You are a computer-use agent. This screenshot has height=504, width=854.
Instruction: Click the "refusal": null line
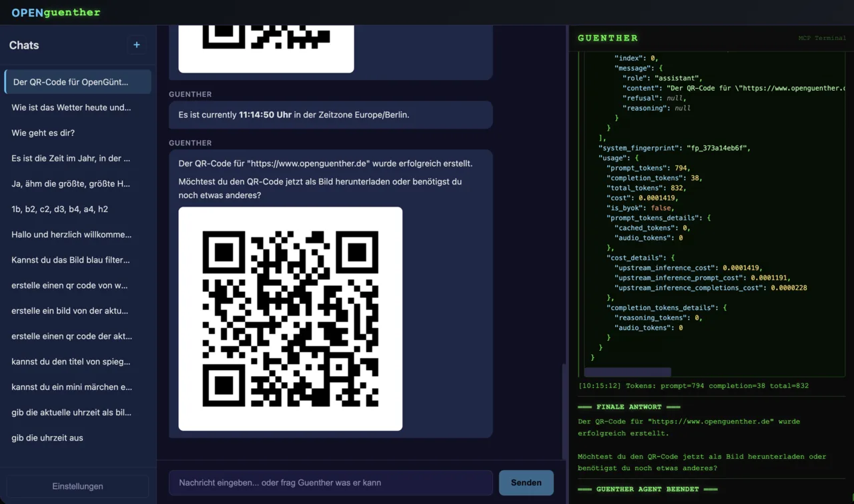(655, 98)
